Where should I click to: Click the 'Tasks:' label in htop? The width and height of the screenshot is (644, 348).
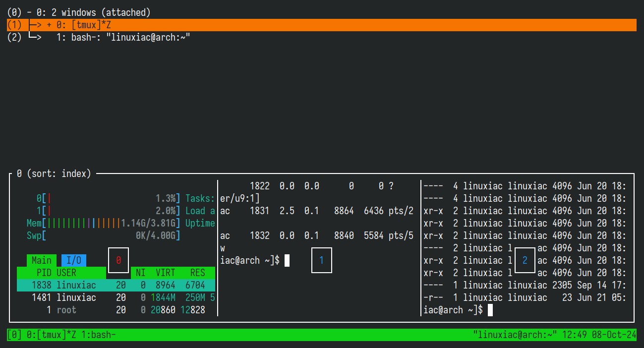tap(200, 198)
